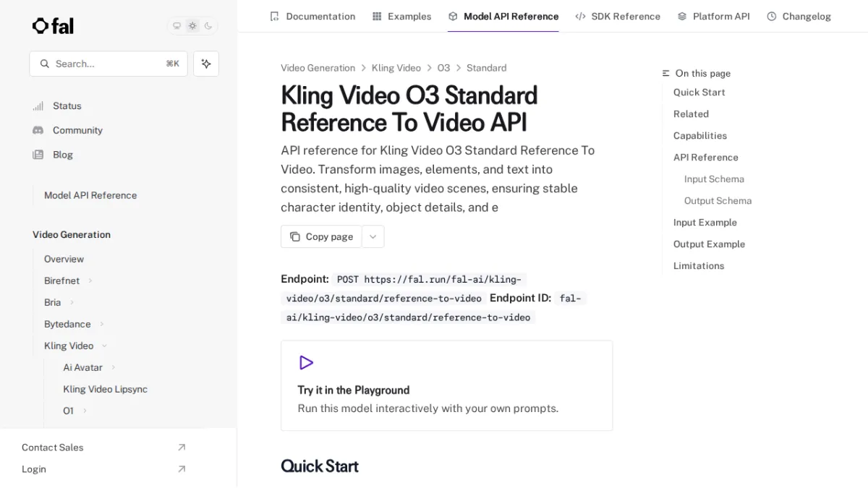Jump to Capabilities section
The width and height of the screenshot is (868, 488).
tap(700, 136)
